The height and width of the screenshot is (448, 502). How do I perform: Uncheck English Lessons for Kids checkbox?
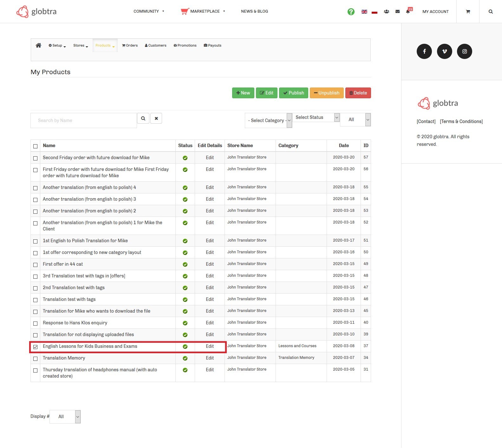(x=36, y=347)
